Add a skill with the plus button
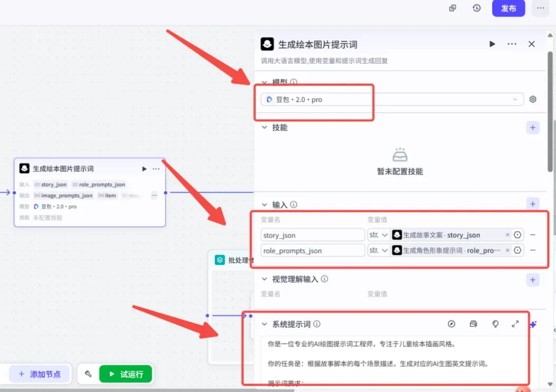Screen dimensions: 556x392 [x=533, y=128]
